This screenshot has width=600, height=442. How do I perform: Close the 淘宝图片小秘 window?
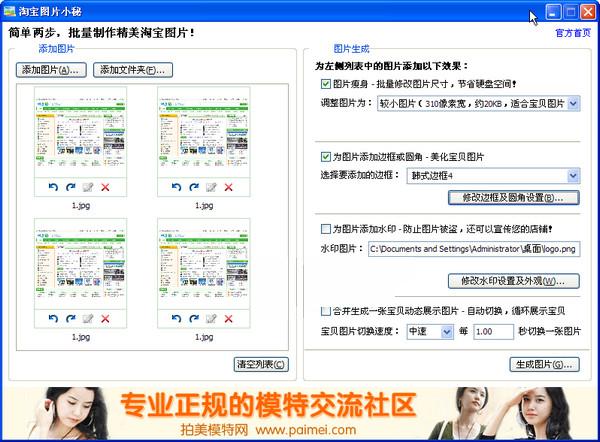click(x=588, y=12)
